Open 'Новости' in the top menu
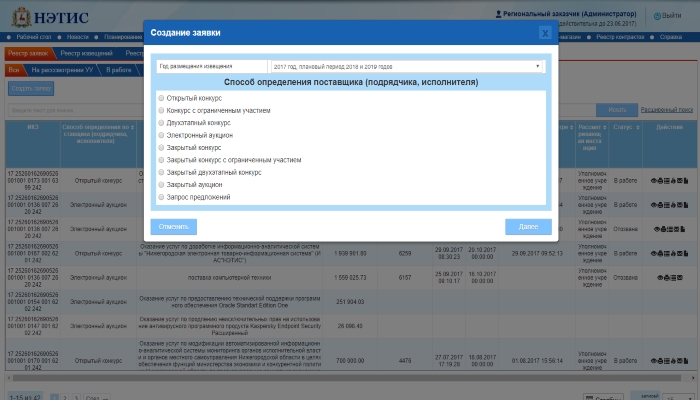700x400 pixels. pos(78,37)
